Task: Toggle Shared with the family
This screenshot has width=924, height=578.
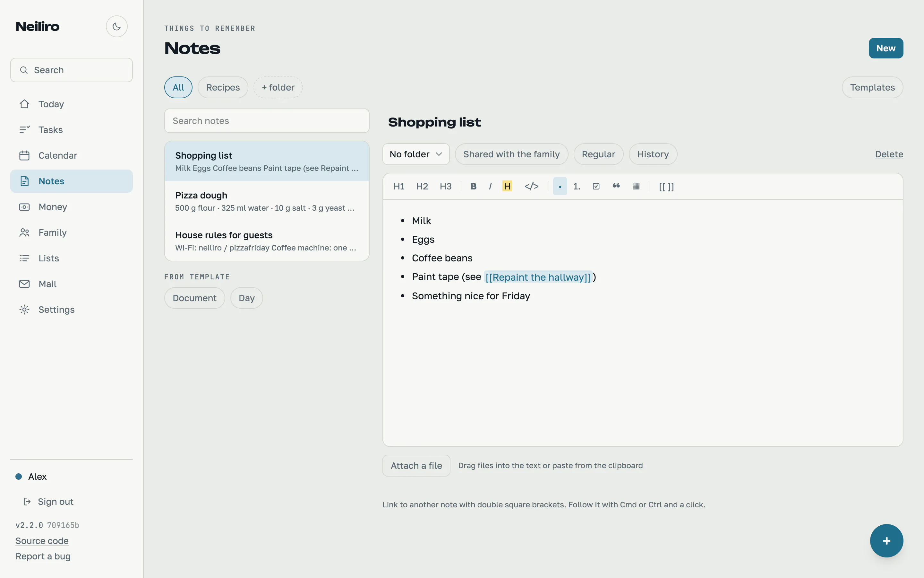Action: click(x=511, y=154)
